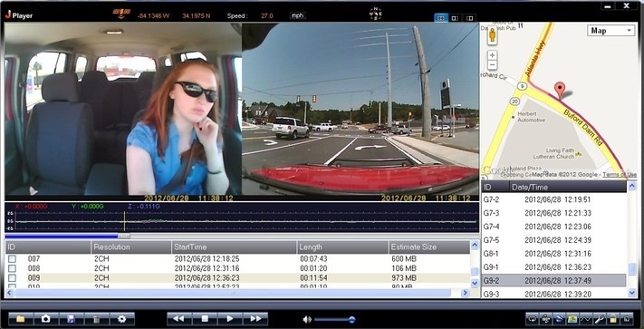Play the selected recording
Viewport: 644px width, 329px height.
tap(230, 319)
